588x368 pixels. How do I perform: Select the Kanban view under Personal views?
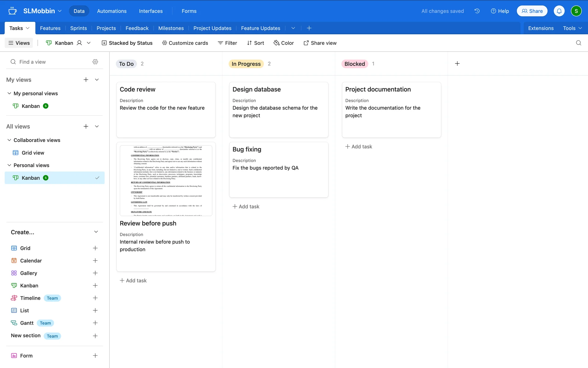click(x=31, y=178)
